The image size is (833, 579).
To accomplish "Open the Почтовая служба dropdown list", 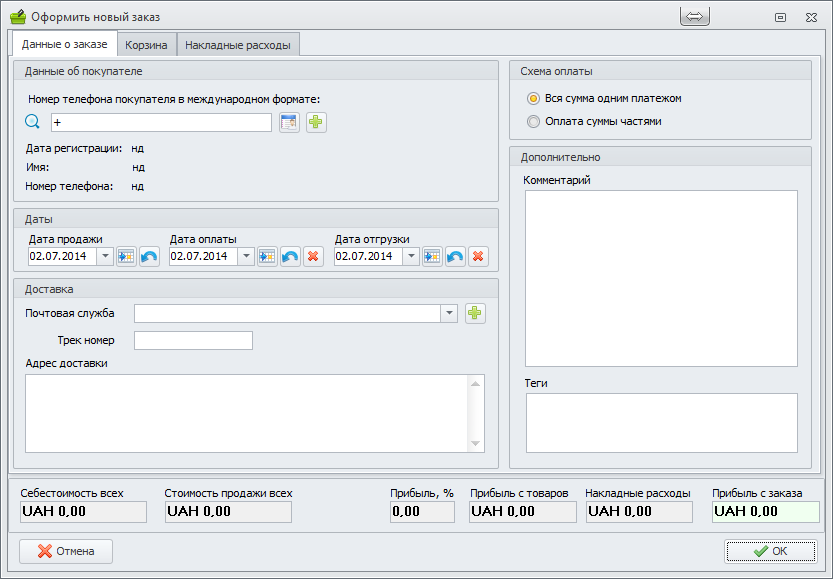I will click(x=449, y=313).
